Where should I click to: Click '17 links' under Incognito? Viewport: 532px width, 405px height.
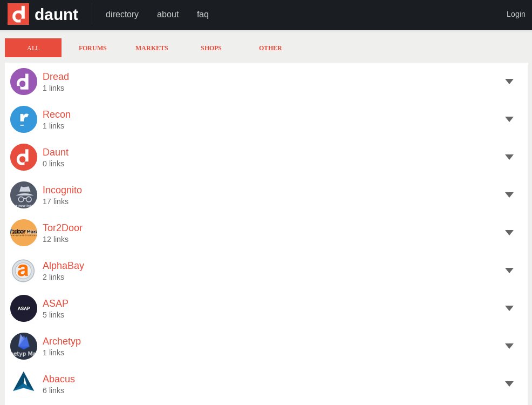pos(55,201)
